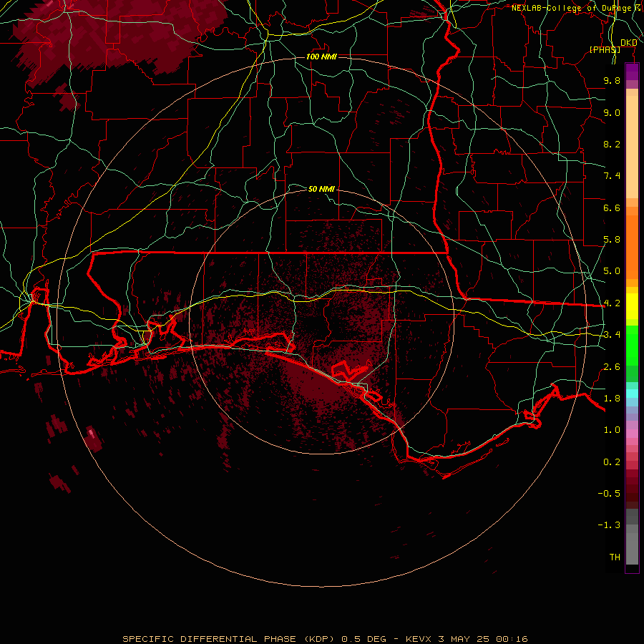
Task: Click the 5.0 value on the color scale
Action: coord(612,271)
